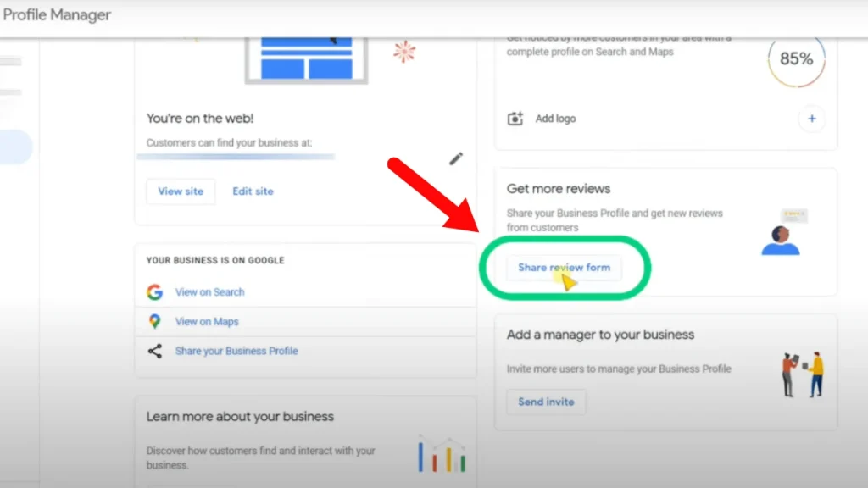This screenshot has width=868, height=488.
Task: Click the Share review form button
Action: pyautogui.click(x=564, y=267)
